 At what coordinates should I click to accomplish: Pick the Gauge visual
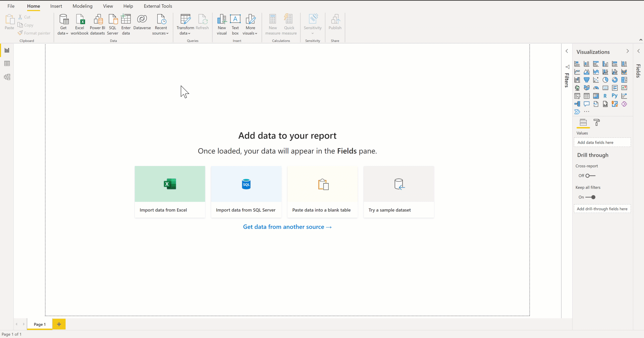596,88
